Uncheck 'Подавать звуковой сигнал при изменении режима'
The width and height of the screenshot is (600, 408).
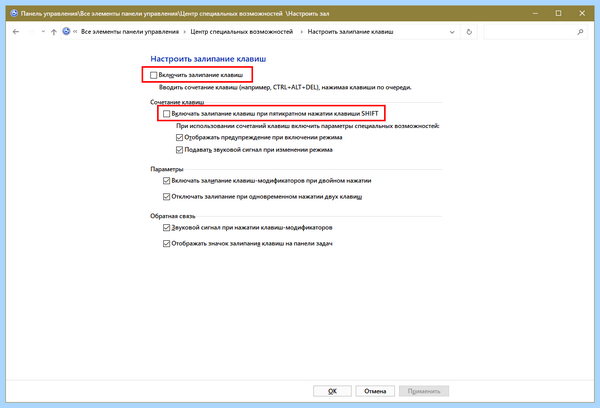(x=179, y=150)
